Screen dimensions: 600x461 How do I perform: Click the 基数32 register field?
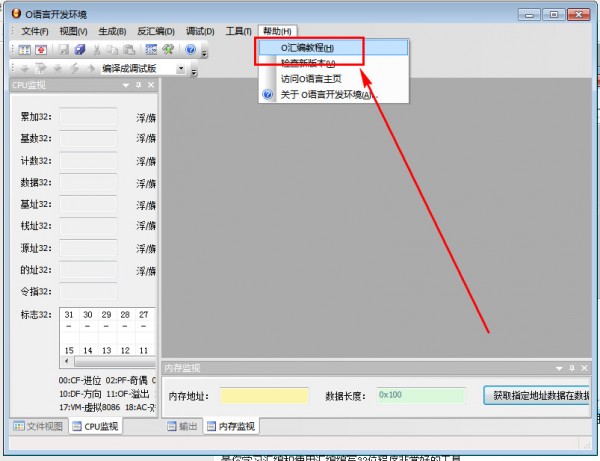[x=88, y=138]
